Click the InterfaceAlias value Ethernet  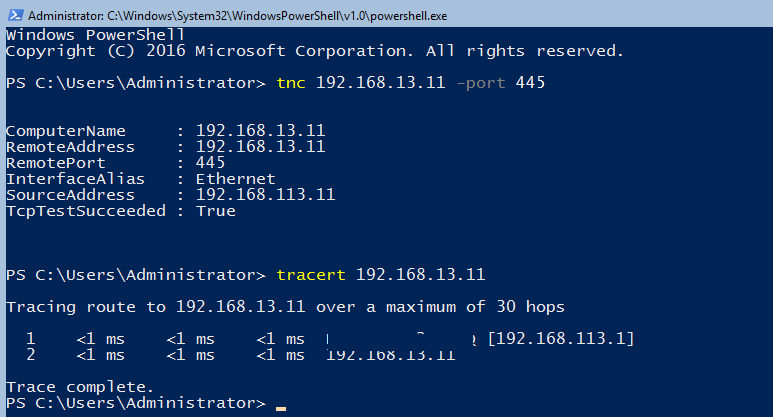coord(236,179)
